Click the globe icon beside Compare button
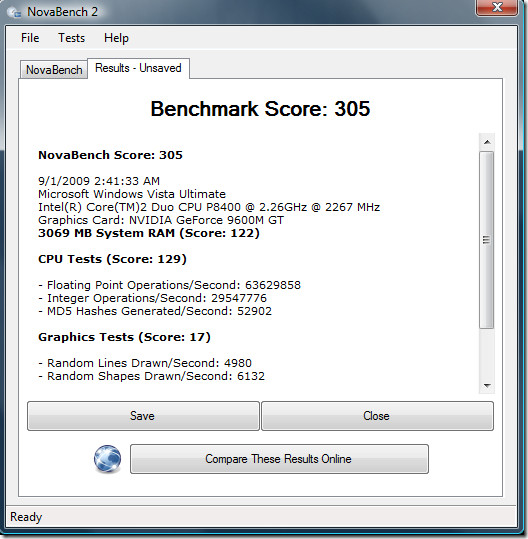This screenshot has height=539, width=528. click(x=107, y=459)
